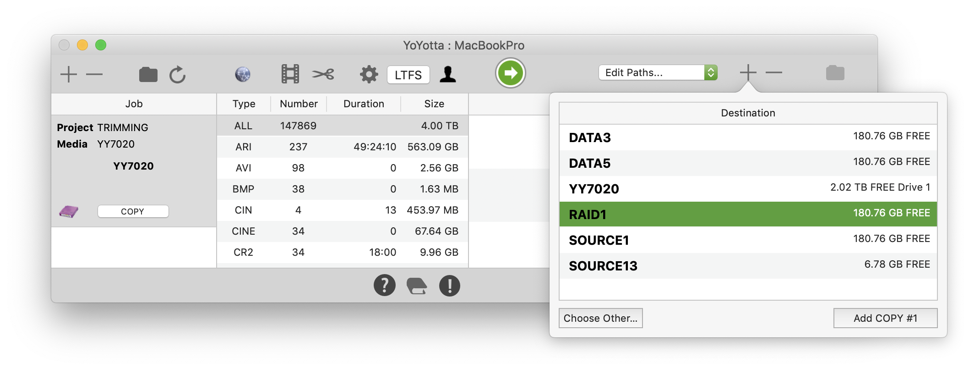This screenshot has height=374, width=980.
Task: Click the 147869 number cell
Action: click(x=298, y=126)
